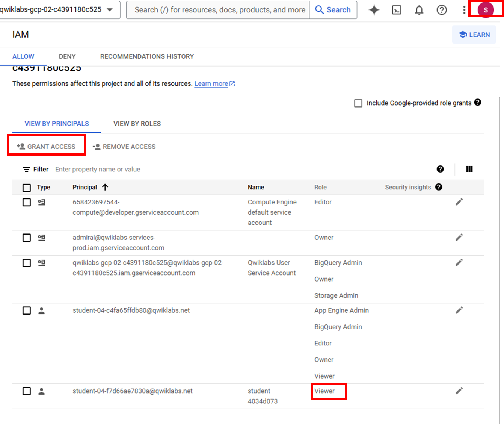The height and width of the screenshot is (424, 504).
Task: Click Owner role of admiral account
Action: [x=324, y=238]
